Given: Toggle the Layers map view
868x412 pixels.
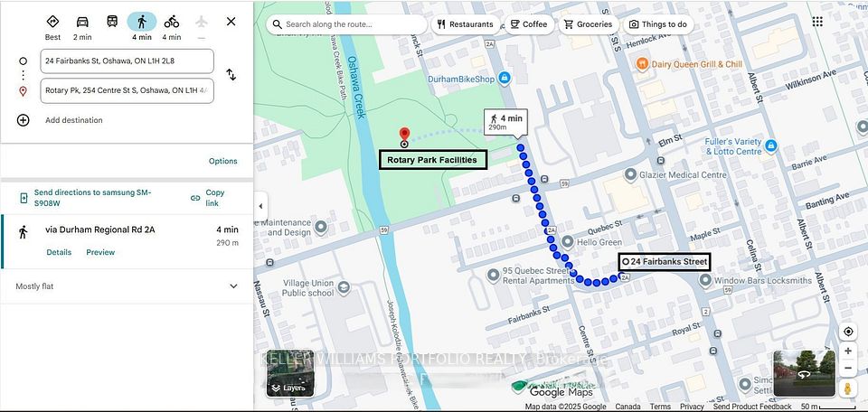Looking at the screenshot, I should pos(290,373).
